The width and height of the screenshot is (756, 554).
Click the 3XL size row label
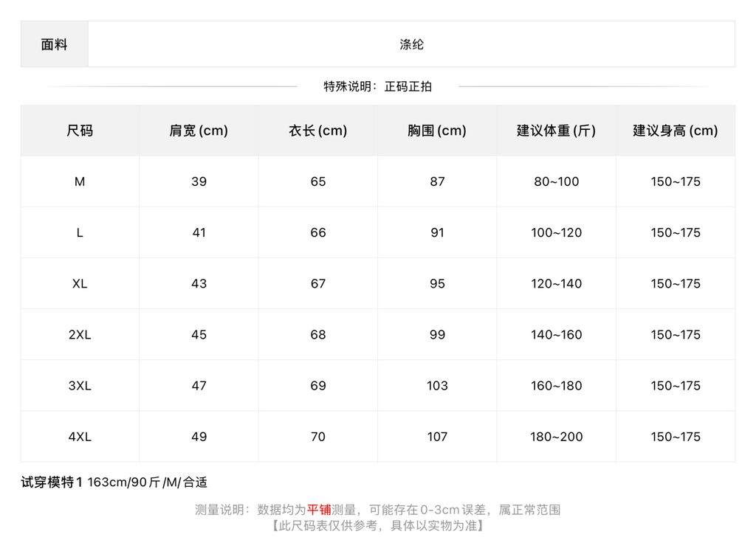[80, 386]
